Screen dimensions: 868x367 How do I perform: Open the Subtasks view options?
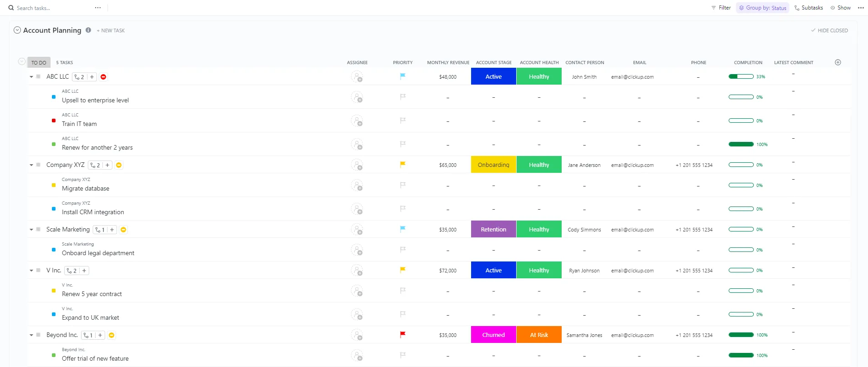(x=808, y=8)
